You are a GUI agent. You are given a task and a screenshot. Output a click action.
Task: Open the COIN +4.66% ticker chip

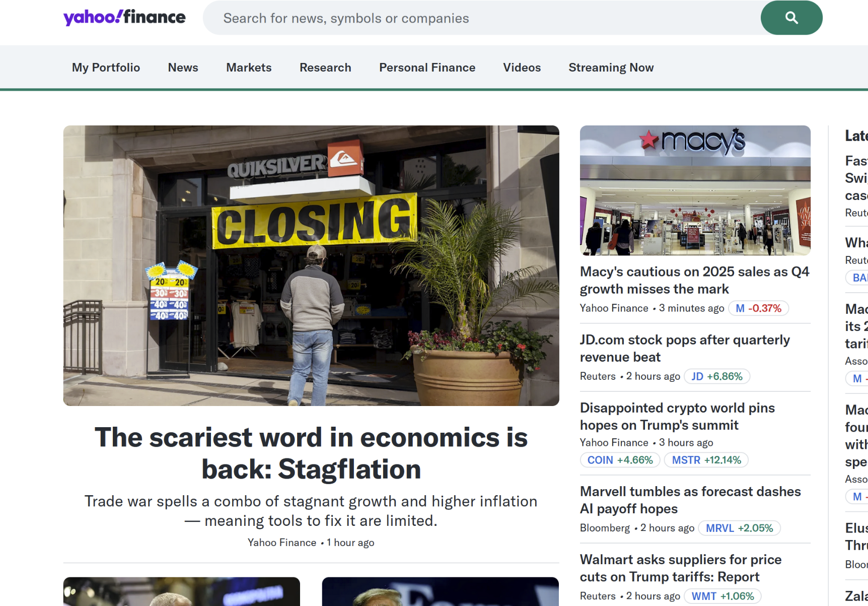coord(620,460)
